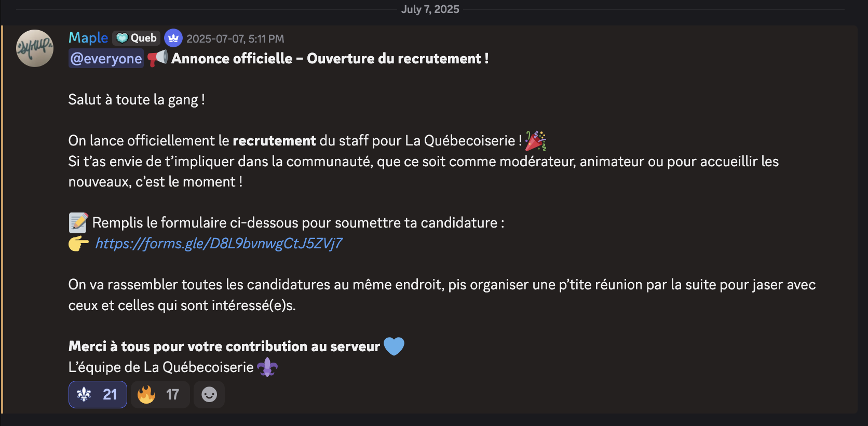Click the pointing hand emoji
868x426 pixels.
tap(79, 243)
